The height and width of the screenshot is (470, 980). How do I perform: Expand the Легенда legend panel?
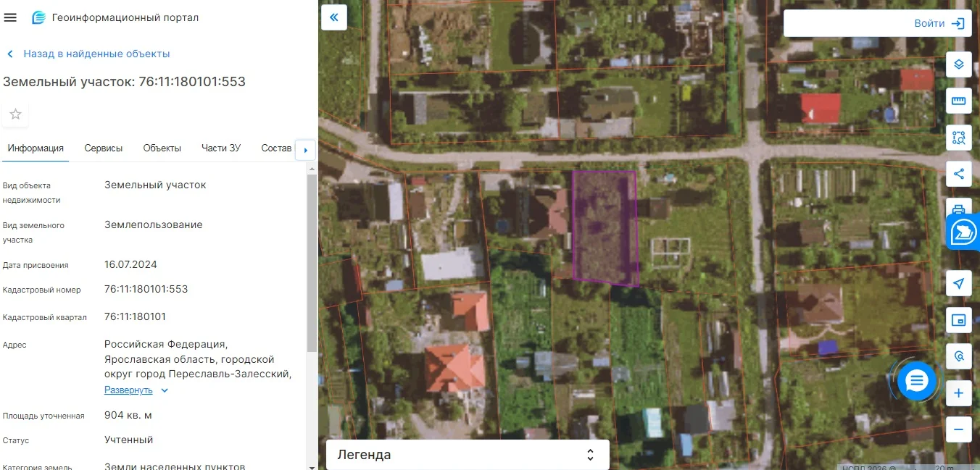468,455
